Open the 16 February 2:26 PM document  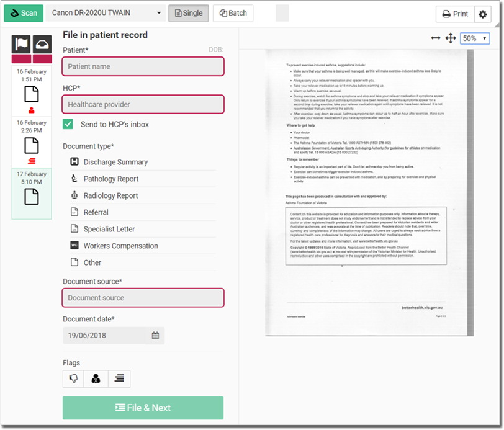click(x=32, y=142)
